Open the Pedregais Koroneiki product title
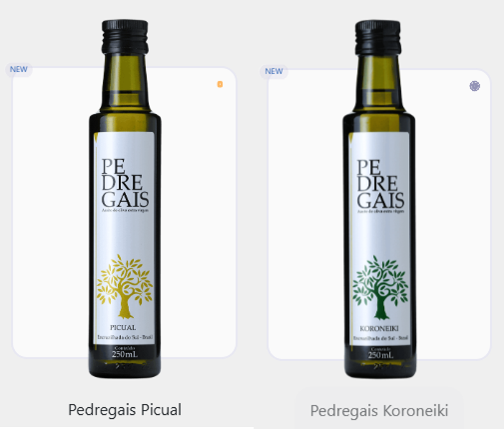 (379, 410)
